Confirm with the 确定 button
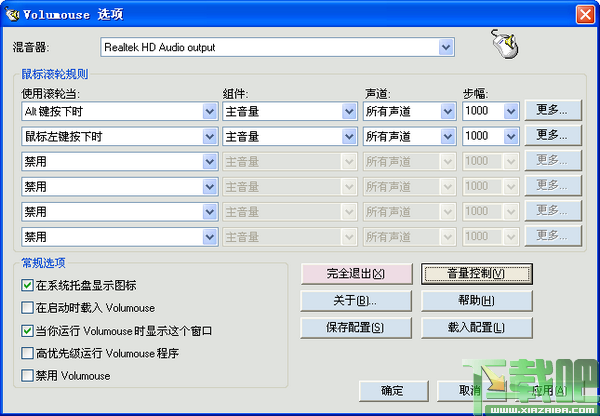Screen dimensions: 600x416 coord(394,391)
